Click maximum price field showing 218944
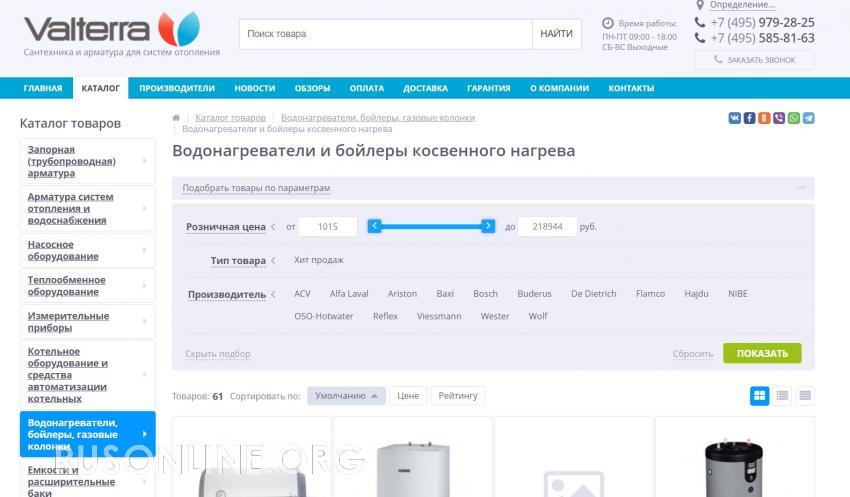Image resolution: width=850 pixels, height=497 pixels. [547, 227]
